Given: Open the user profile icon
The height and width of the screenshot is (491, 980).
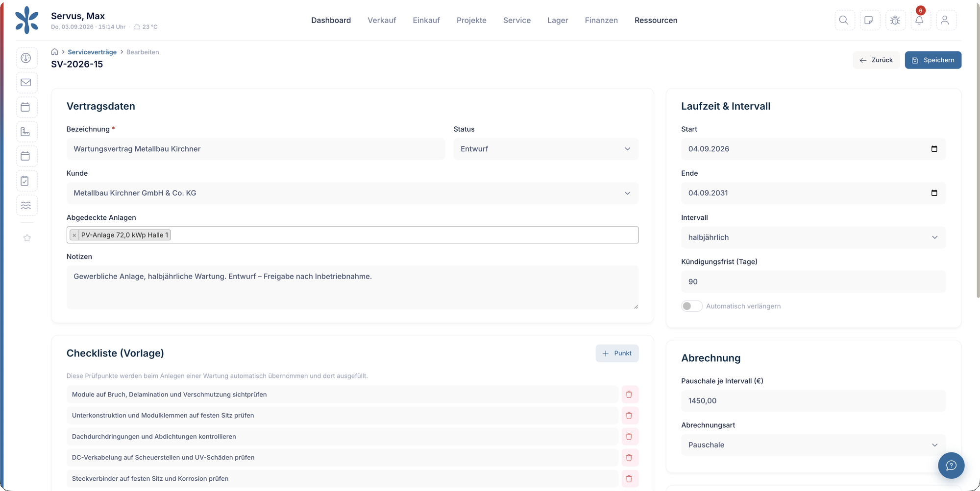Looking at the screenshot, I should pos(946,20).
